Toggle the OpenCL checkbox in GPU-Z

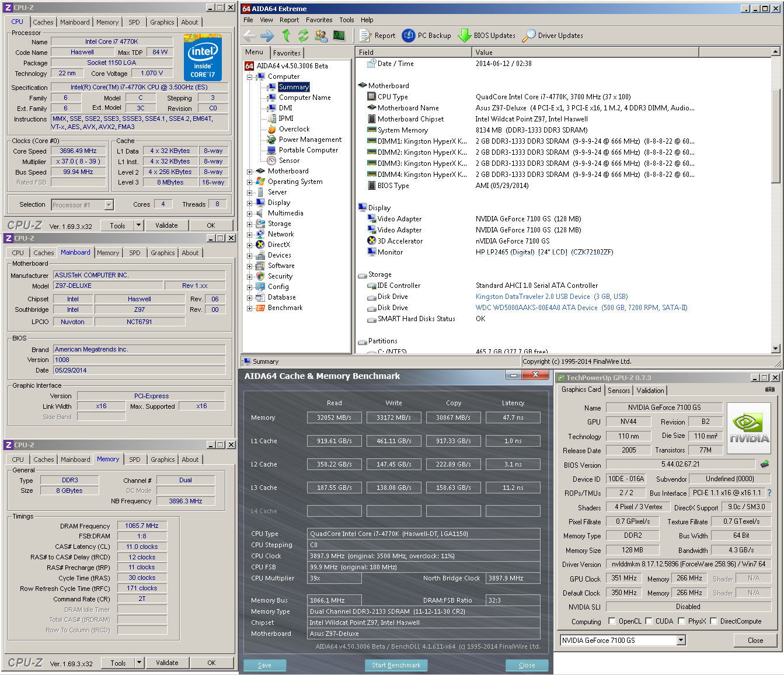click(x=612, y=621)
